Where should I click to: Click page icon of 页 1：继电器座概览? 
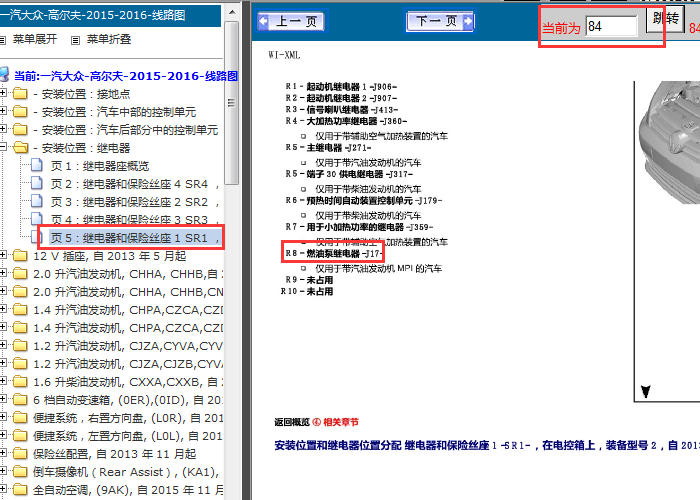pyautogui.click(x=37, y=166)
